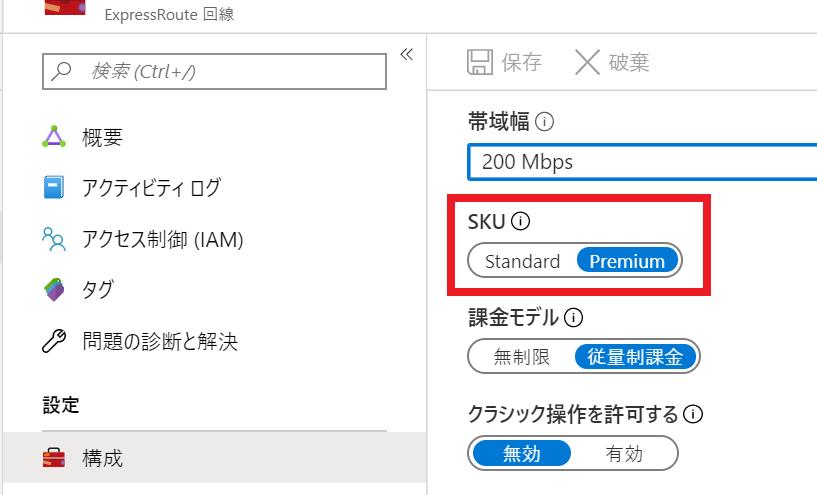The image size is (817, 495).
Task: Select the Standard SKU option
Action: tap(522, 262)
